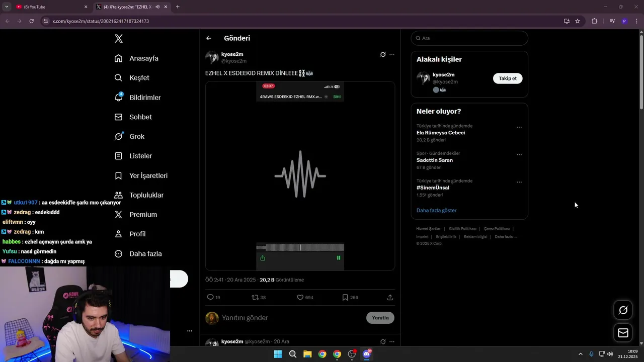The width and height of the screenshot is (644, 362).
Task: Go back with Gönderi back arrow
Action: (x=209, y=38)
